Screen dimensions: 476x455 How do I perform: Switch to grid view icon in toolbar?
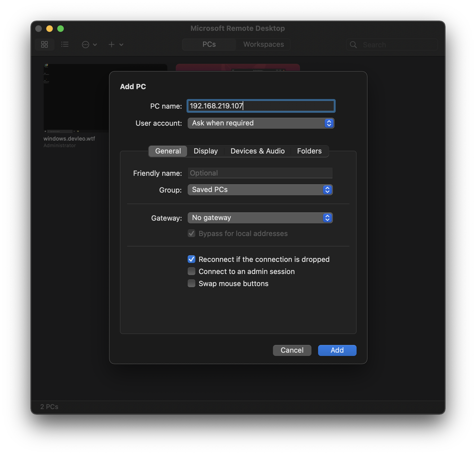(45, 45)
